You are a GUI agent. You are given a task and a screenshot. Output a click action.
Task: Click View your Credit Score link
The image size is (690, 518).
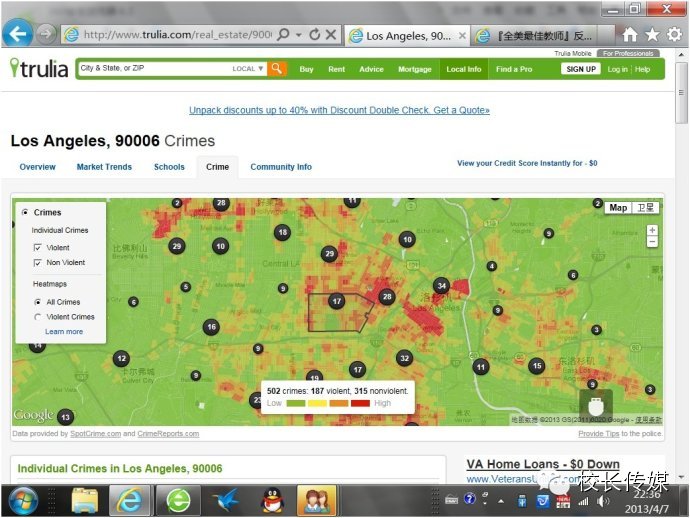coord(527,163)
